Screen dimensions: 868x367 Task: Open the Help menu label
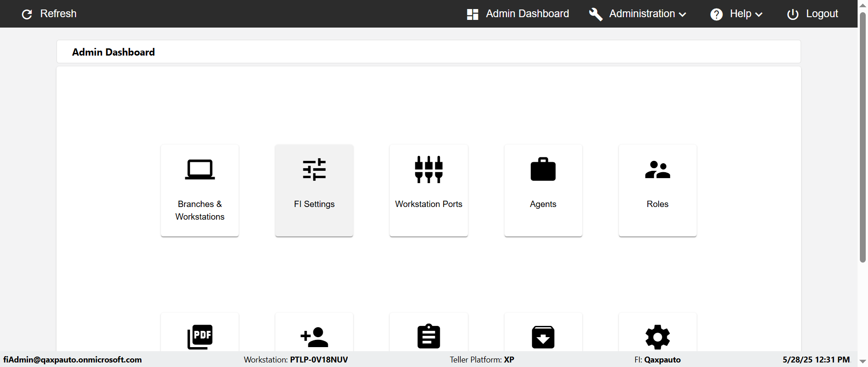(x=741, y=14)
